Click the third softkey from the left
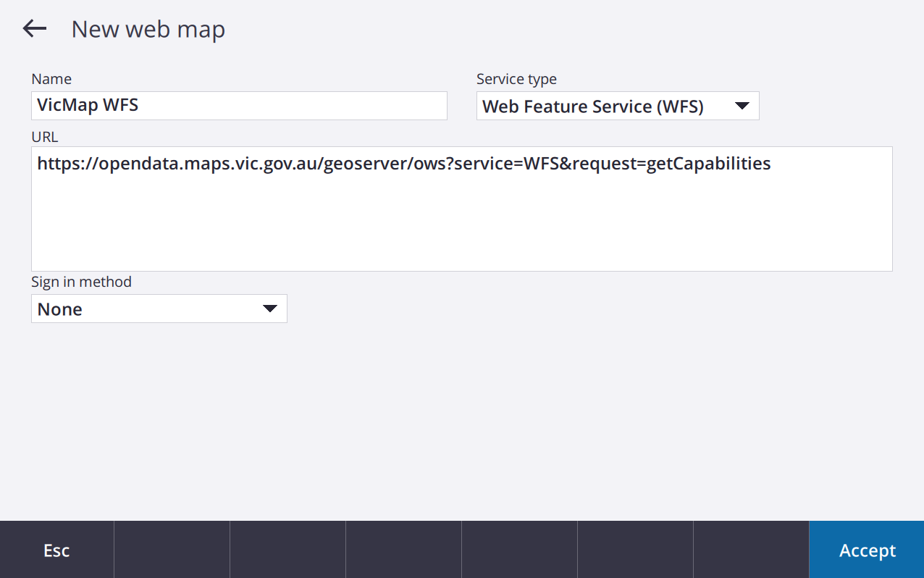The image size is (924, 578). [287, 550]
